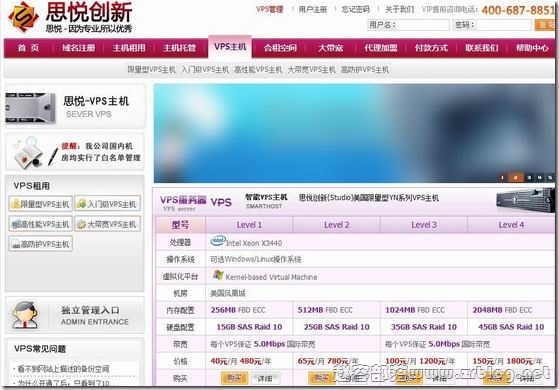Select 入门级VPS主机 in the submenu bar
This screenshot has height=390, width=559.
(205, 70)
